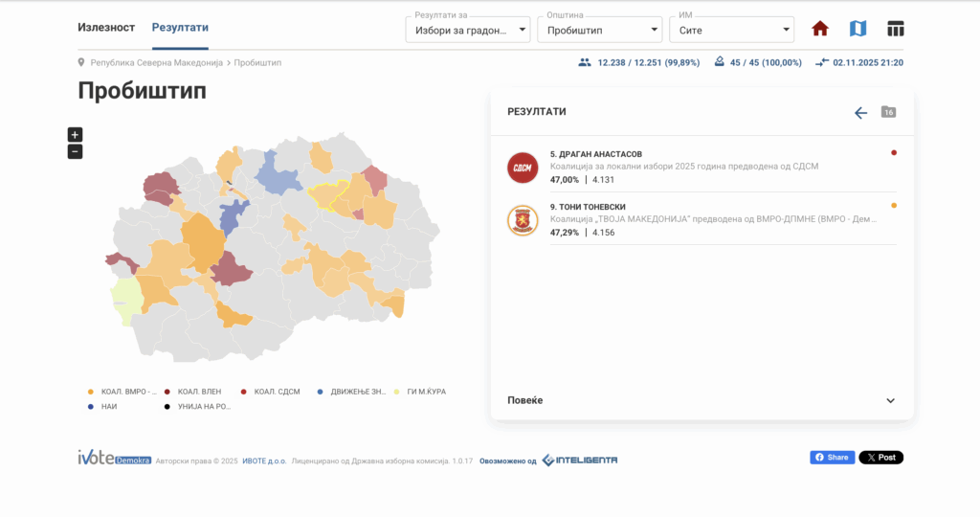Open the folder icon with 16 badge

pos(888,112)
